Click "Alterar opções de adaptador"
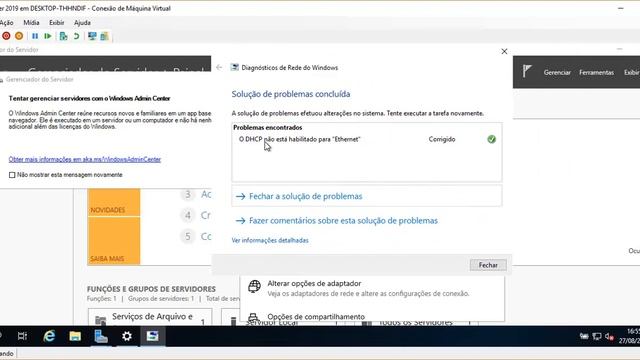This screenshot has width=640, height=360. pos(314,283)
